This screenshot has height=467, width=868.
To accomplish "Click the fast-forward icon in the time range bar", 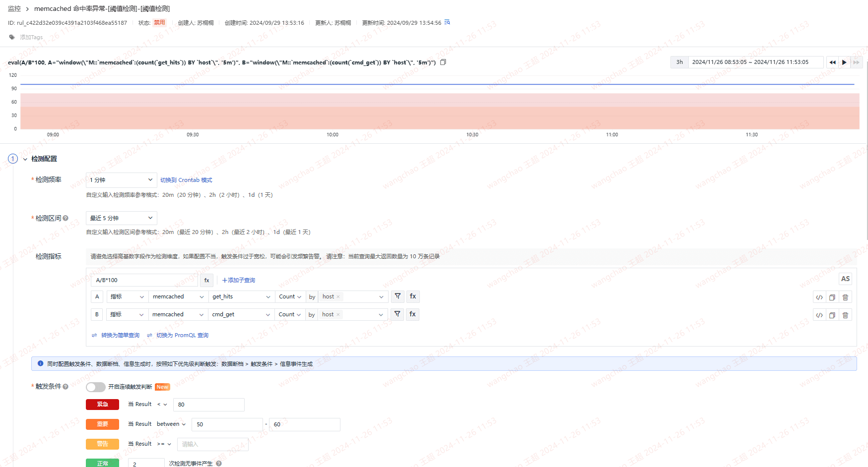I will click(856, 62).
